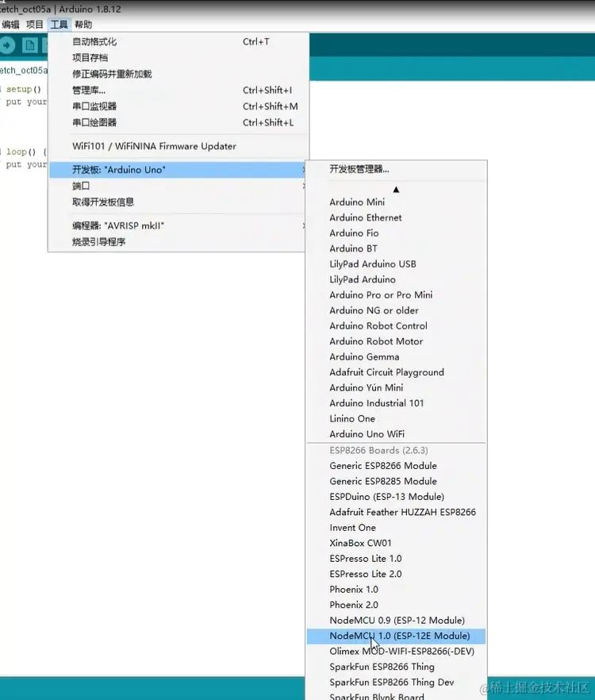The width and height of the screenshot is (595, 700).
Task: Select Arduino NG or older
Action: (397, 310)
